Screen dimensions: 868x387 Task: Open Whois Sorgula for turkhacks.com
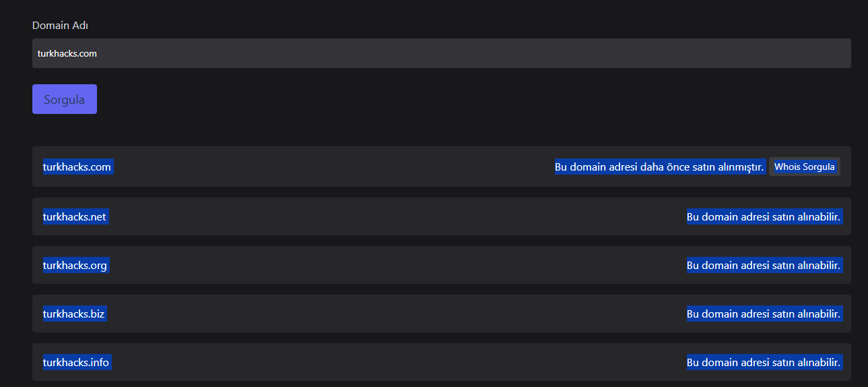805,167
